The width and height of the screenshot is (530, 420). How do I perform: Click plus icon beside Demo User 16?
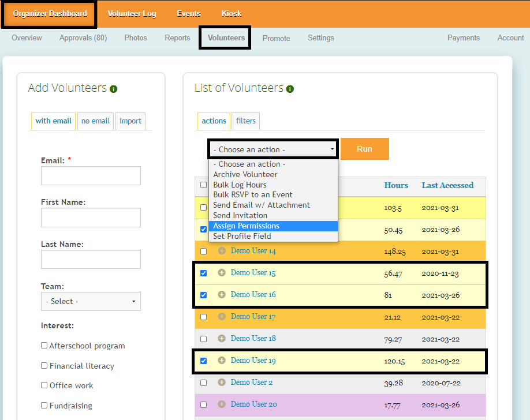pyautogui.click(x=222, y=295)
